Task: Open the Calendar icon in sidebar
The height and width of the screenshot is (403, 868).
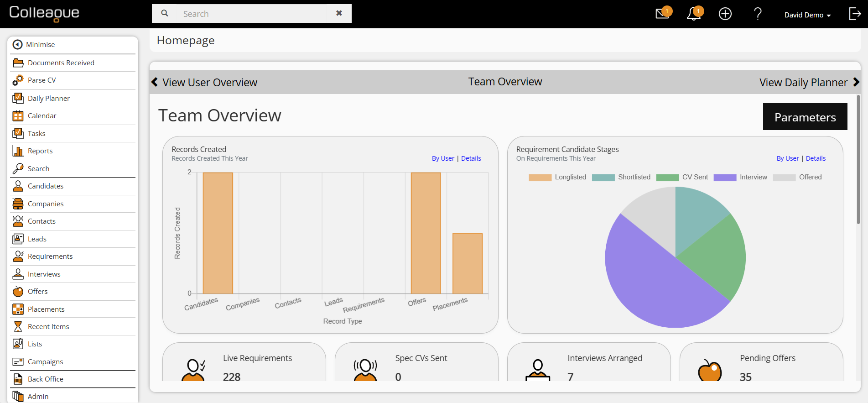Action: click(x=18, y=116)
